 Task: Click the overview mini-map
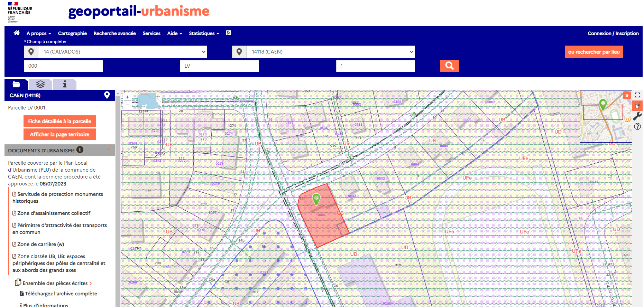click(x=606, y=116)
